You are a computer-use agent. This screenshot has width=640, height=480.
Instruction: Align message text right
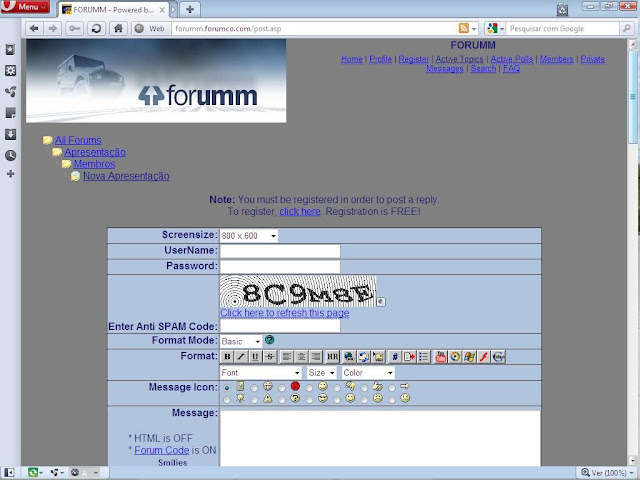click(316, 357)
